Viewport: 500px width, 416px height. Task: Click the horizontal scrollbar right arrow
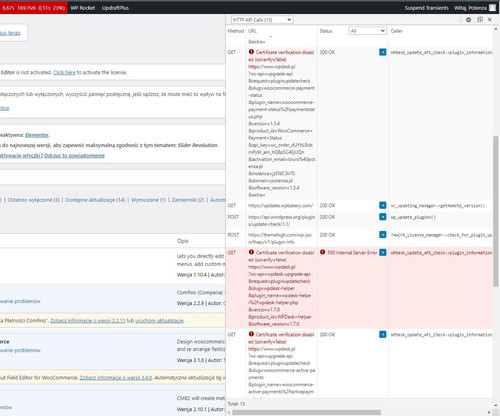tap(489, 413)
